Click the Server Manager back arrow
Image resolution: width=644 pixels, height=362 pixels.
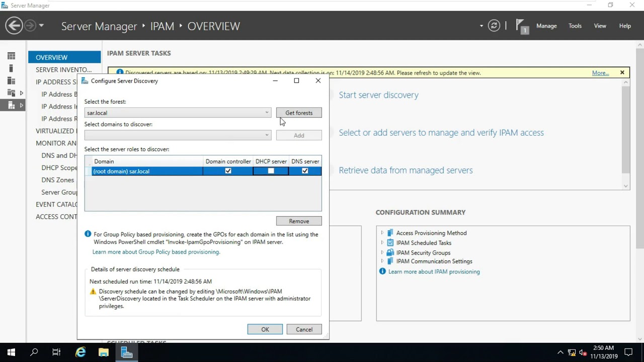point(14,26)
